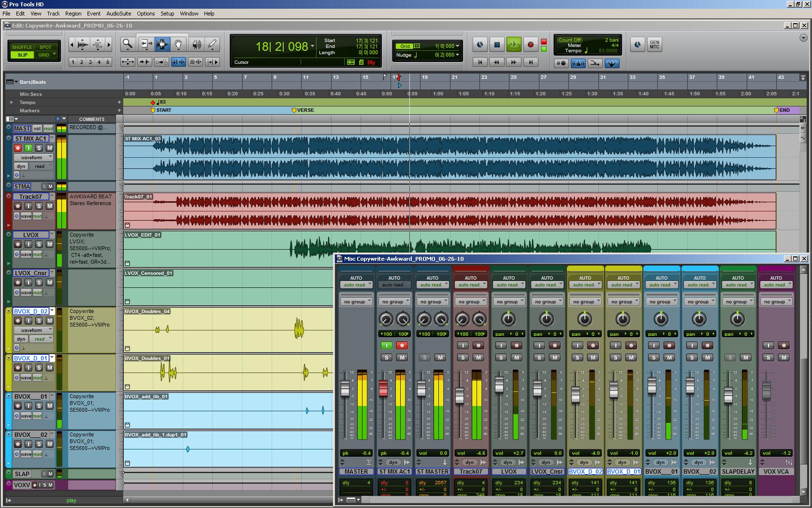The image size is (812, 508).
Task: Open the main counter format dropdown
Action: (312, 46)
